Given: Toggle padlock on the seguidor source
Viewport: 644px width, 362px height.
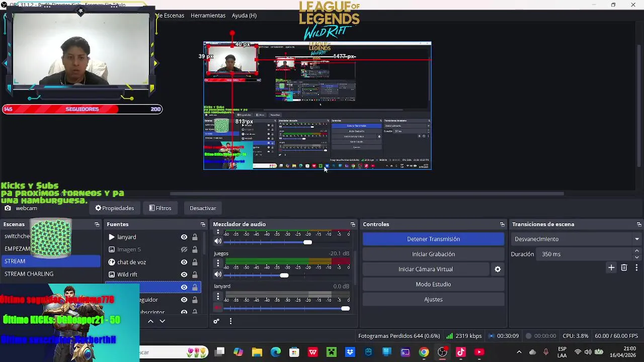Looking at the screenshot, I should 195,300.
